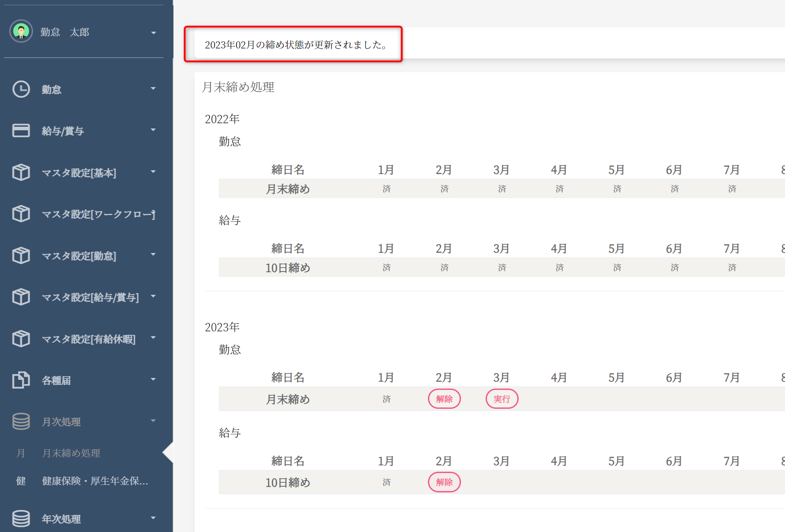785x532 pixels.
Task: Click the box icon for マスタ設定[ワークフロー]
Action: 21,214
